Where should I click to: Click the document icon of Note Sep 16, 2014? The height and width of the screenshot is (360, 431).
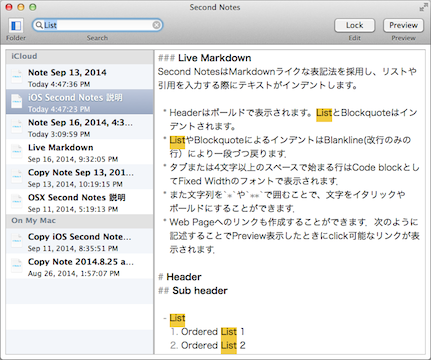17,126
